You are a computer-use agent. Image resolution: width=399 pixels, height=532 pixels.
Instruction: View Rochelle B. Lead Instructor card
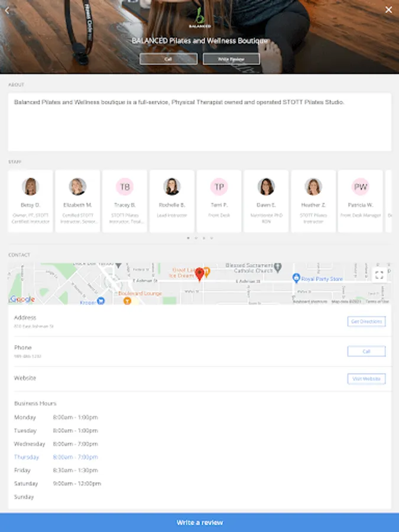pos(172,201)
